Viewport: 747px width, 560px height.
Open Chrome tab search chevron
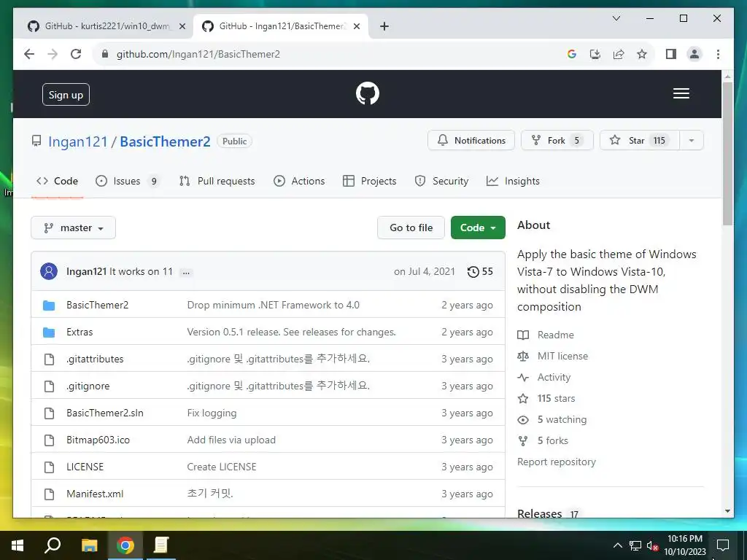coord(616,18)
